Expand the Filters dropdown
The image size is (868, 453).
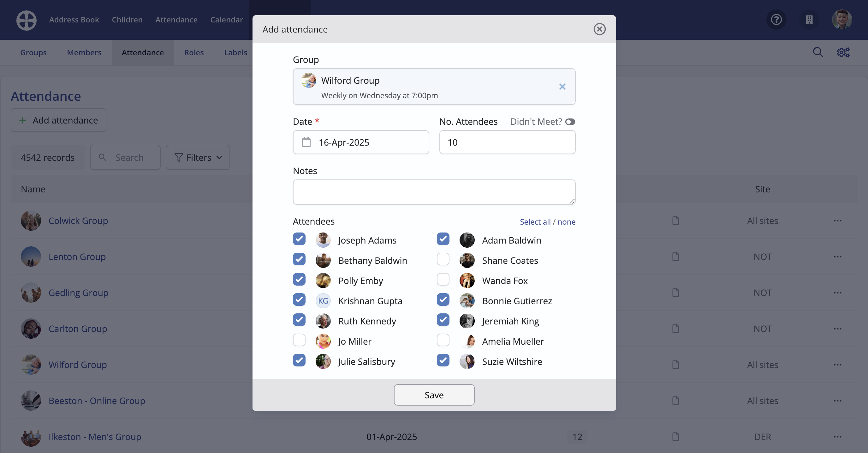tap(198, 158)
